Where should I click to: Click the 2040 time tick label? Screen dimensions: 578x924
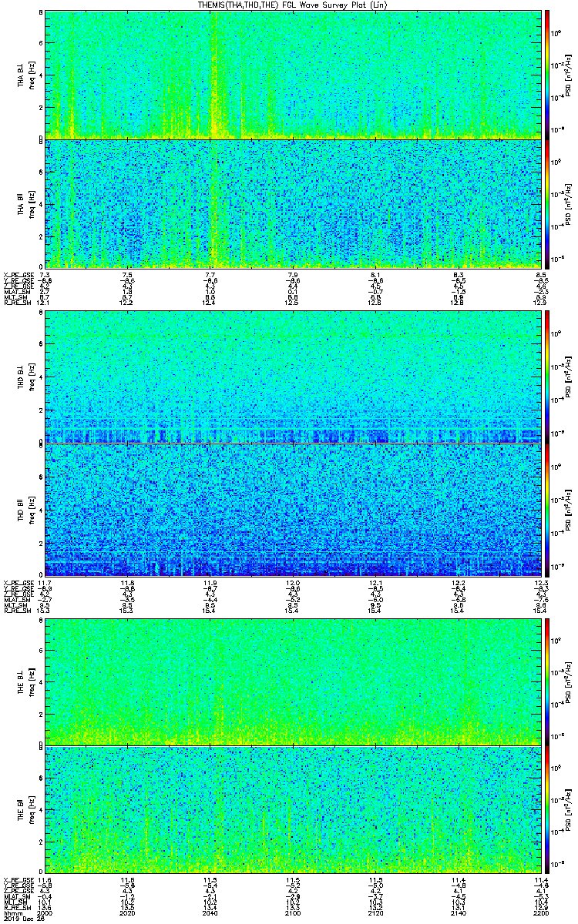[210, 912]
